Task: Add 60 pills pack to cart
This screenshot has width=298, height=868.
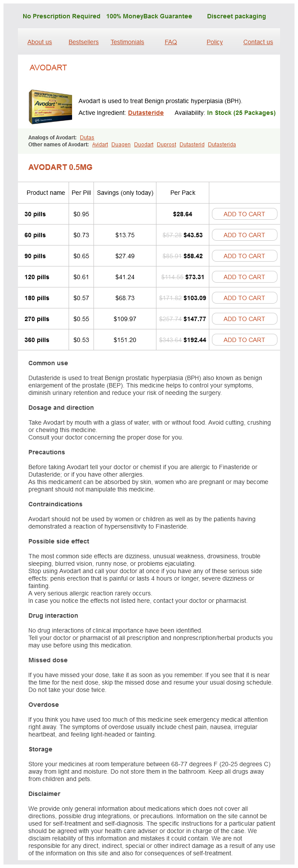Action: pyautogui.click(x=244, y=235)
